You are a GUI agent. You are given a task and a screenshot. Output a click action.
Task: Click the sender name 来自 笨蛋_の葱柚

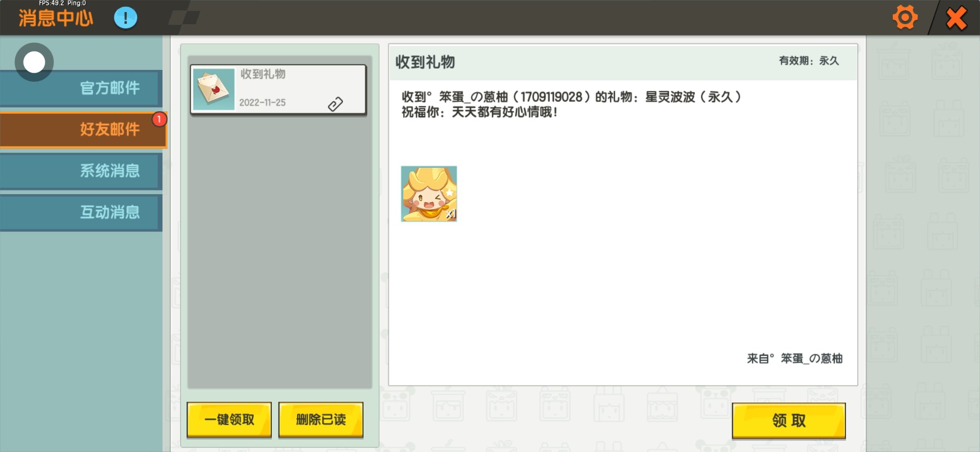(794, 359)
